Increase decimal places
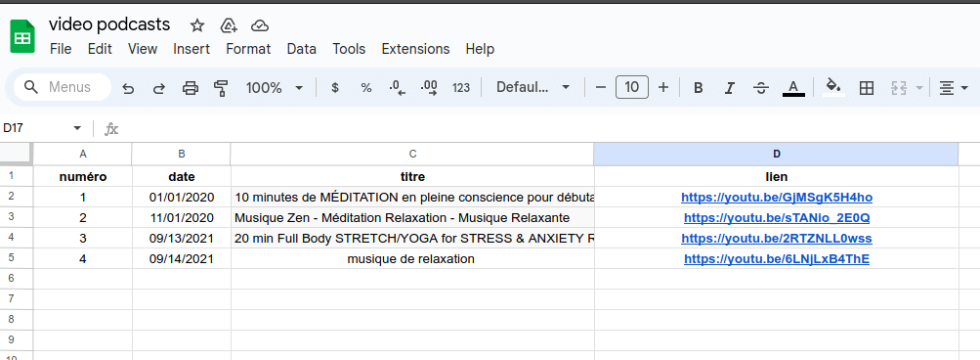The height and width of the screenshot is (360, 980). pos(429,88)
